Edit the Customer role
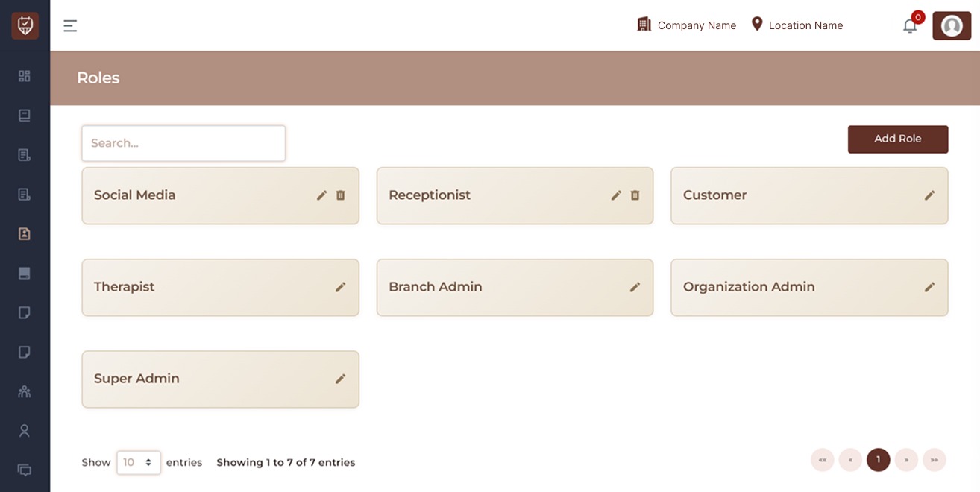 pos(929,195)
